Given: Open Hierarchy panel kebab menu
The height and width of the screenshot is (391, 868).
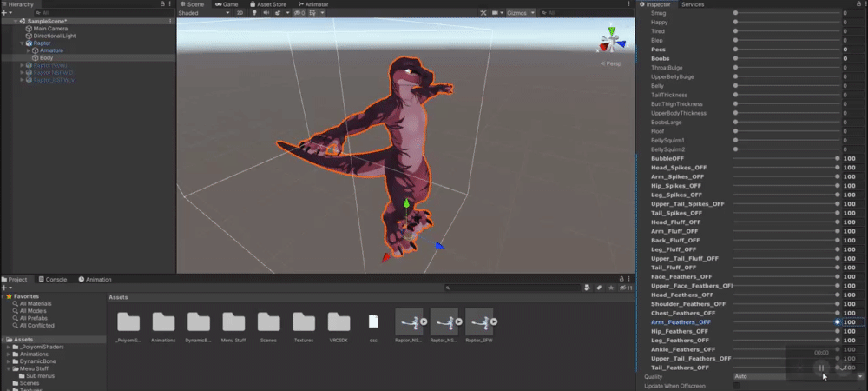Looking at the screenshot, I should pos(170,3).
